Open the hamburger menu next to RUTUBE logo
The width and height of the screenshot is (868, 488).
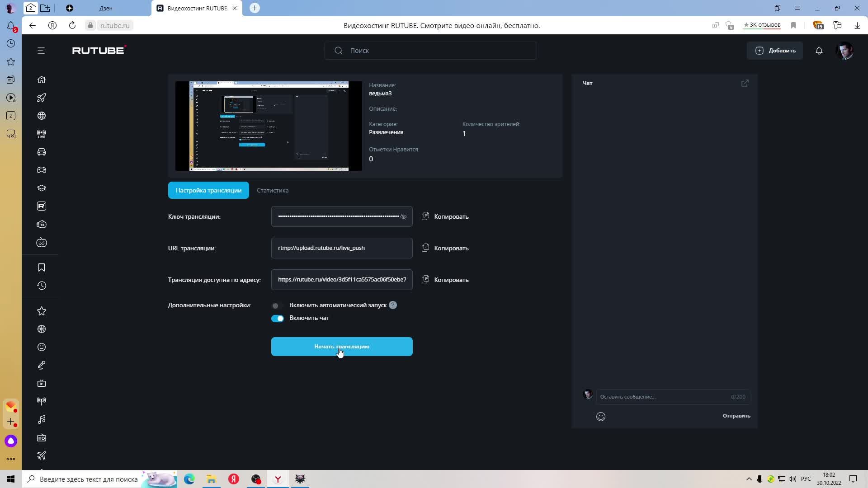click(41, 51)
